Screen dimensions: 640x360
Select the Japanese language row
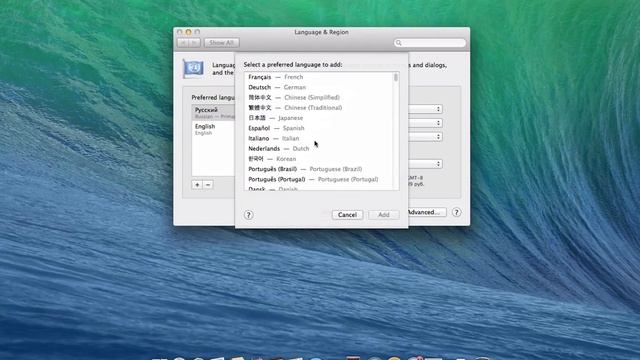pos(319,118)
